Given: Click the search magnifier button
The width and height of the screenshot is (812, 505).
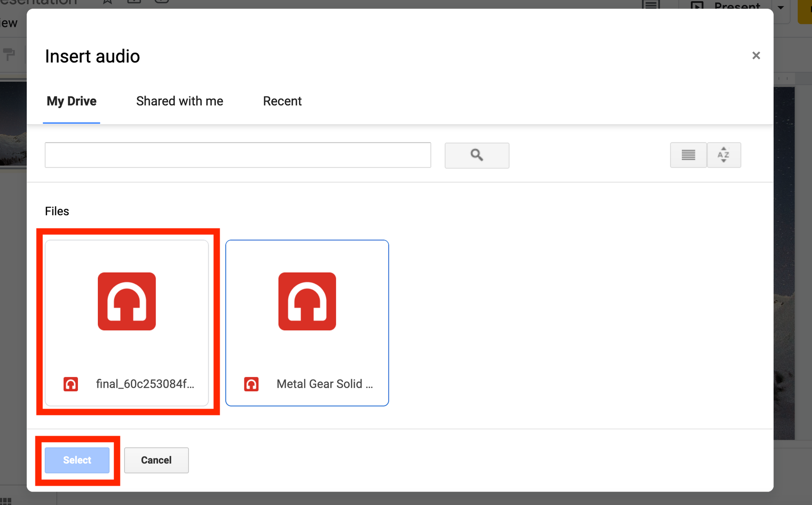Looking at the screenshot, I should pyautogui.click(x=477, y=155).
